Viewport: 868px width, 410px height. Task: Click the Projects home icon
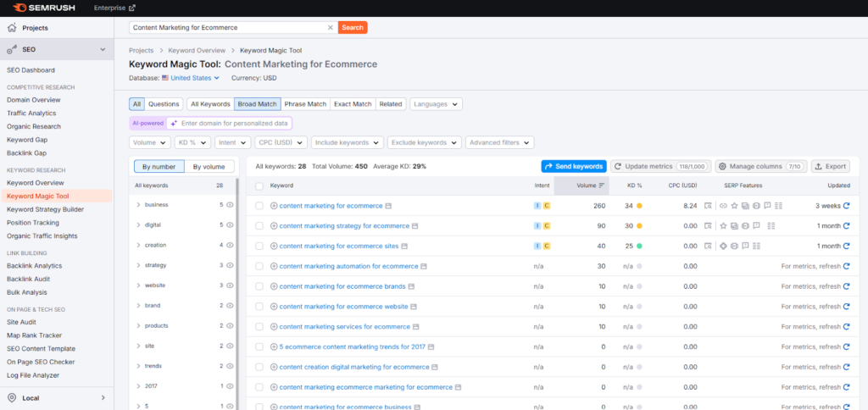[12, 28]
